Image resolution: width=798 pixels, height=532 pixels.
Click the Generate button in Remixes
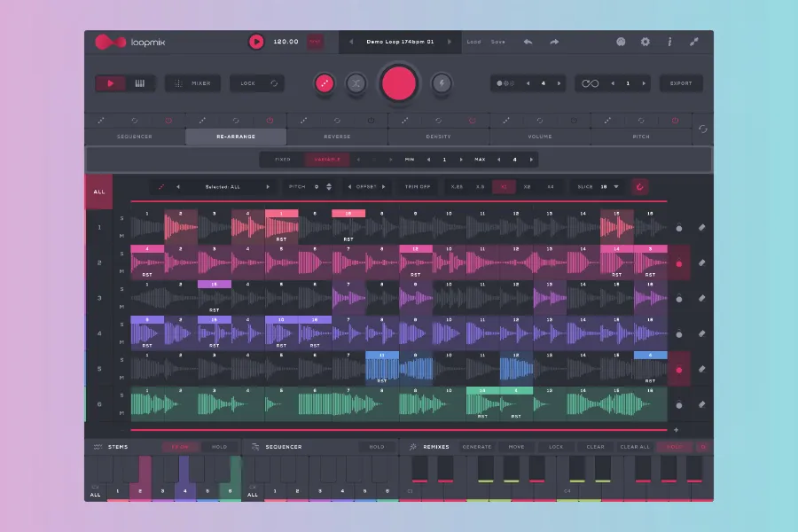tap(476, 447)
